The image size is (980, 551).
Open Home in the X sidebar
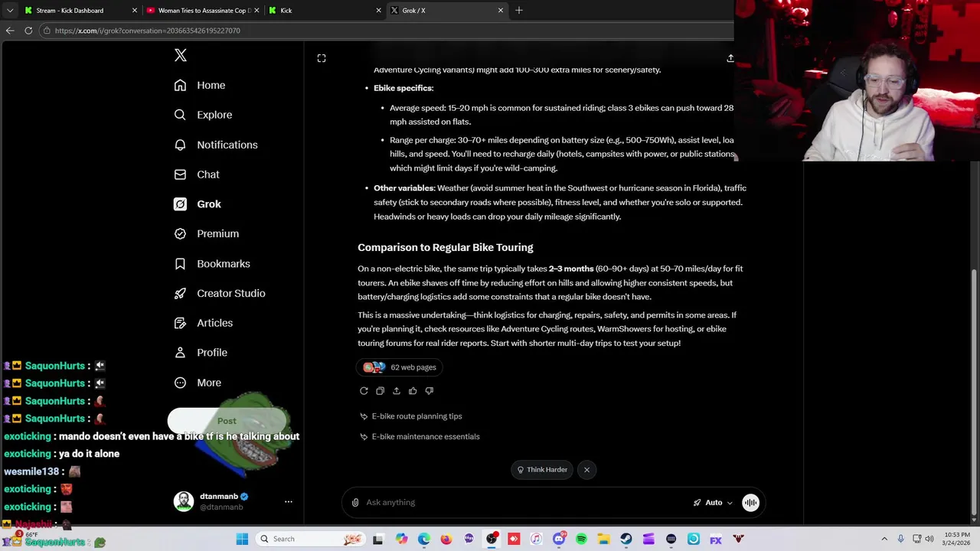(200, 85)
